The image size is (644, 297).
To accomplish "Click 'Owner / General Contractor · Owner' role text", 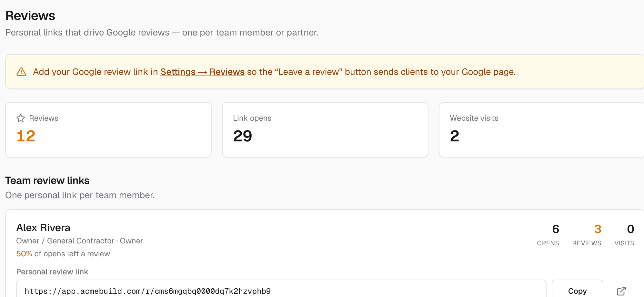I will click(x=80, y=241).
